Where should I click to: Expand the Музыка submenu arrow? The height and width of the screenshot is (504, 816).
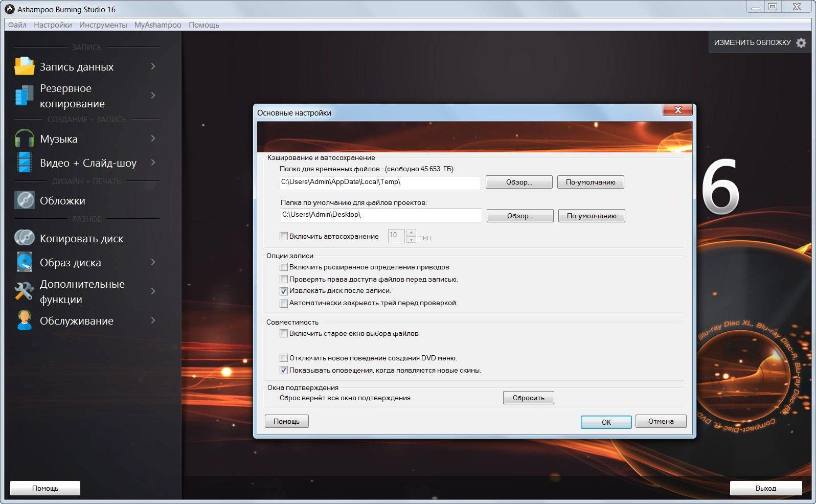pyautogui.click(x=153, y=139)
